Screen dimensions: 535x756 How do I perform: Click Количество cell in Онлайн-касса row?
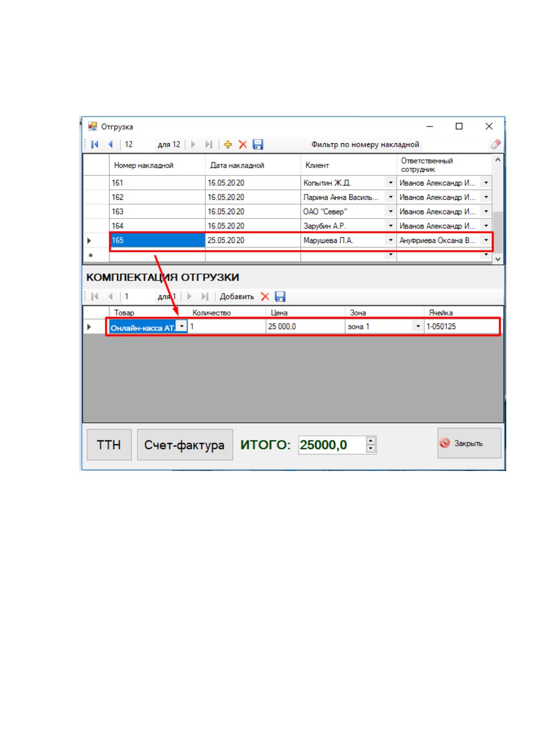click(227, 326)
